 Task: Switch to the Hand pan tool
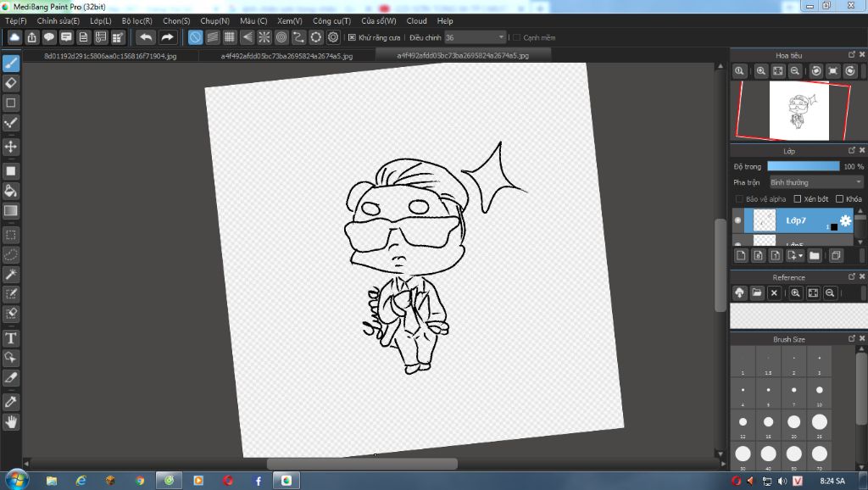[x=10, y=422]
